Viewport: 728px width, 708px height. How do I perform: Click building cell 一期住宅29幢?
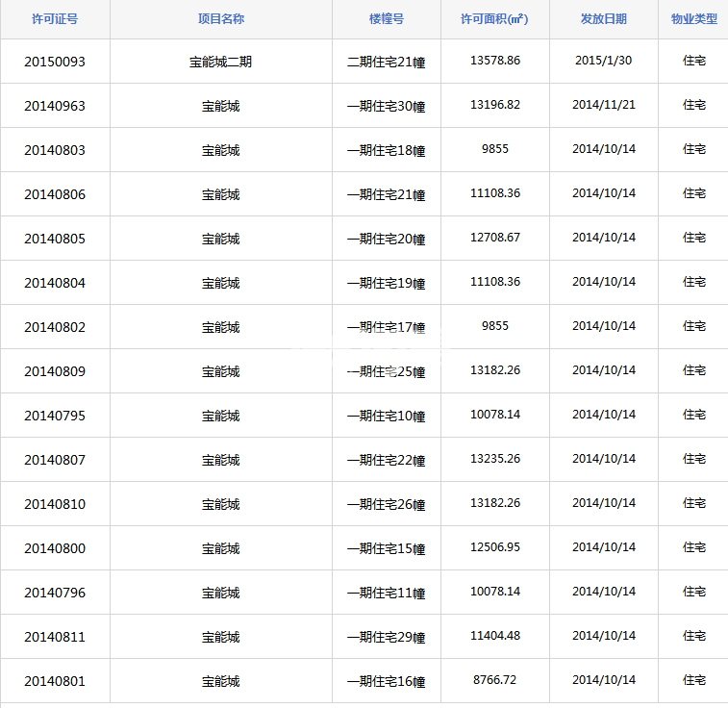[x=386, y=637]
